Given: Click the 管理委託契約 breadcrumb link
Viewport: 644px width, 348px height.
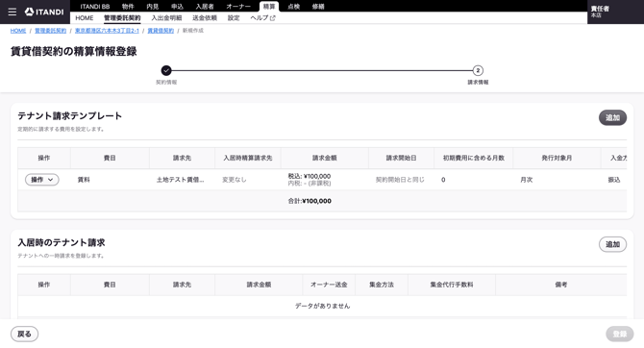Looking at the screenshot, I should tap(50, 31).
